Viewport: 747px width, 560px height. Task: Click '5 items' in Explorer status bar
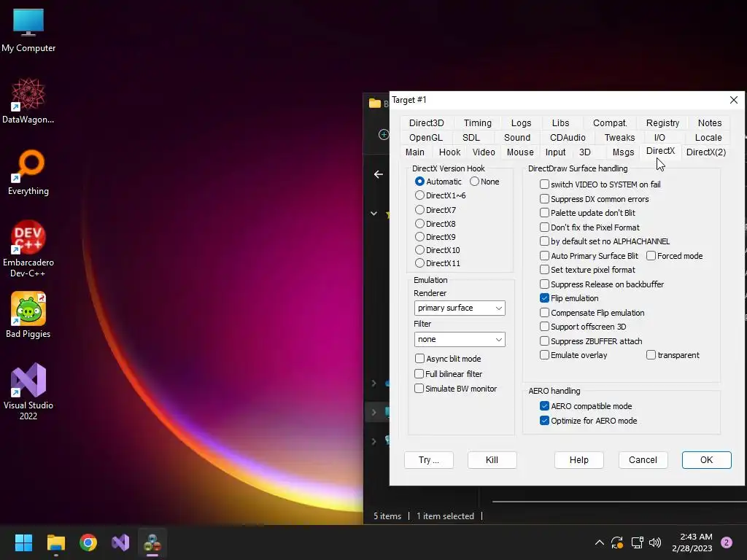pos(387,516)
